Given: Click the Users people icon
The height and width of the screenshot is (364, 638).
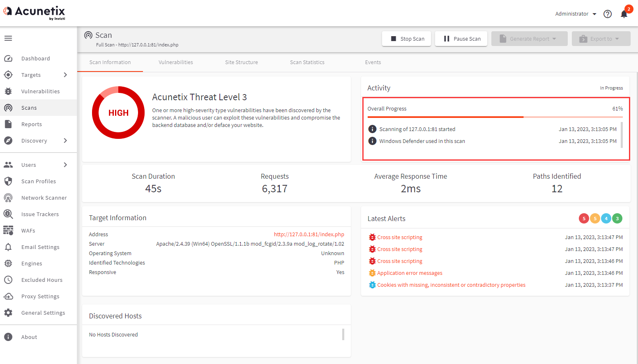Looking at the screenshot, I should [8, 165].
